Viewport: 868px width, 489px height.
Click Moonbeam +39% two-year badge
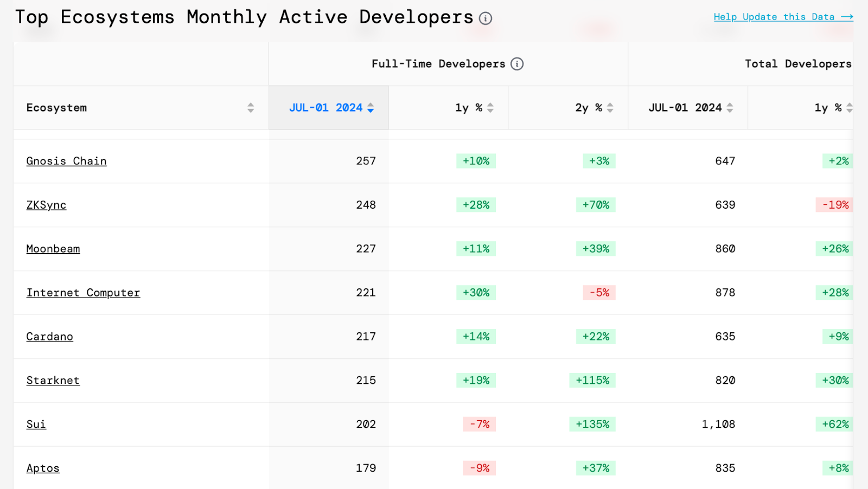coord(596,249)
